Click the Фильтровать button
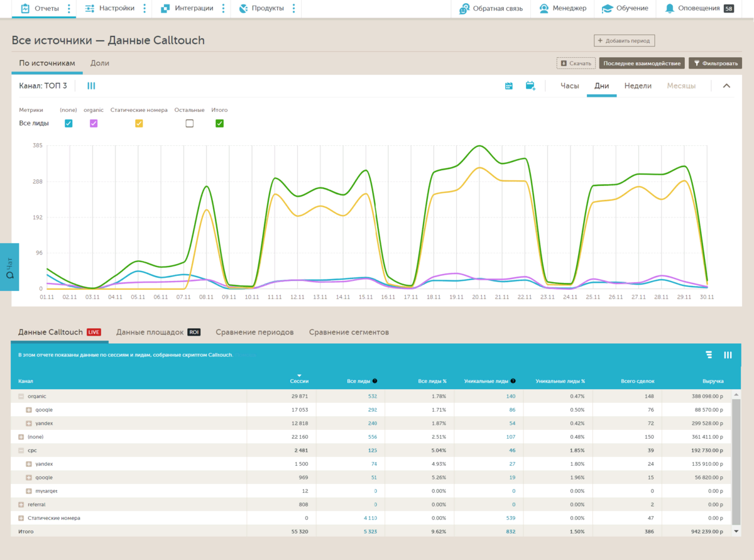The height and width of the screenshot is (560, 754). click(x=716, y=63)
